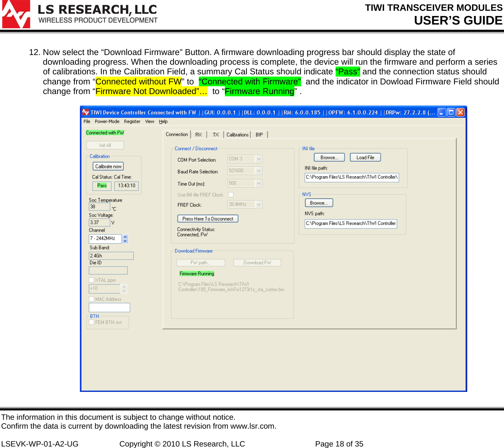504x448 pixels.
Task: Click Press Here To Disconnect button
Action: (208, 219)
